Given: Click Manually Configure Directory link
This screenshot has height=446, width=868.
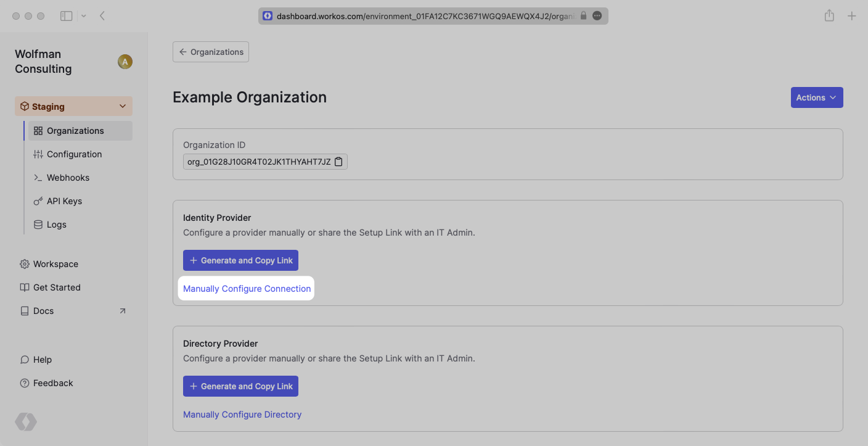Looking at the screenshot, I should coord(242,415).
